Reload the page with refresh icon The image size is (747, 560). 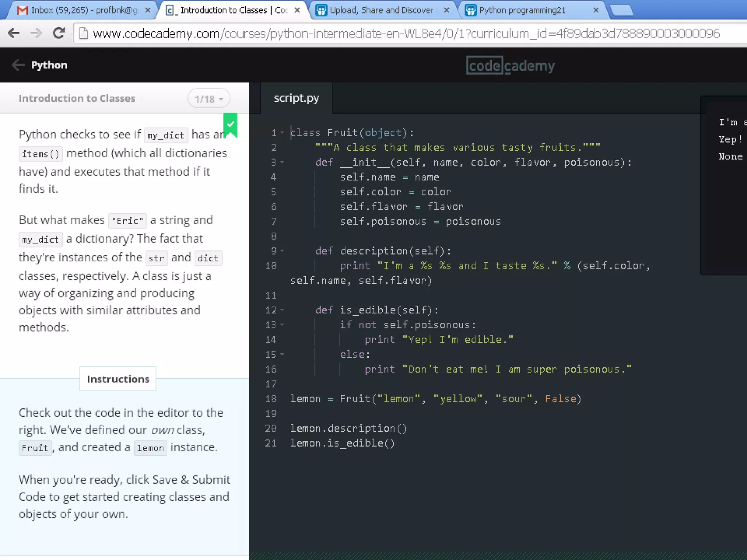[59, 33]
